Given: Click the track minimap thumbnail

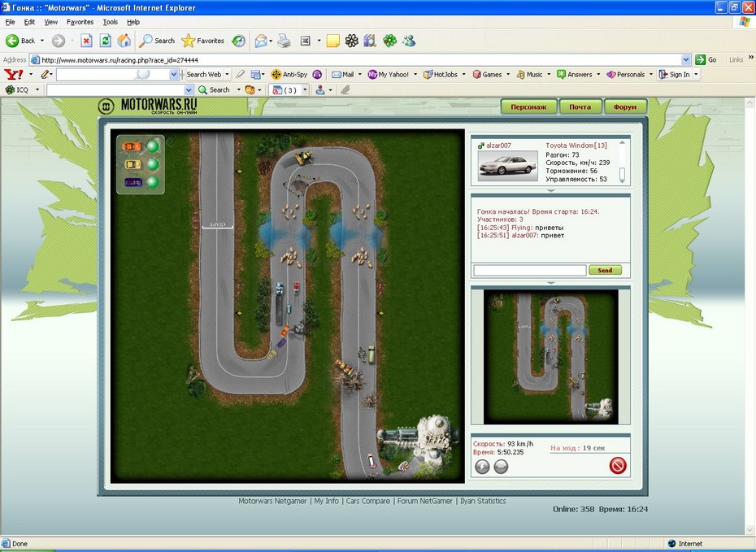Looking at the screenshot, I should [550, 357].
